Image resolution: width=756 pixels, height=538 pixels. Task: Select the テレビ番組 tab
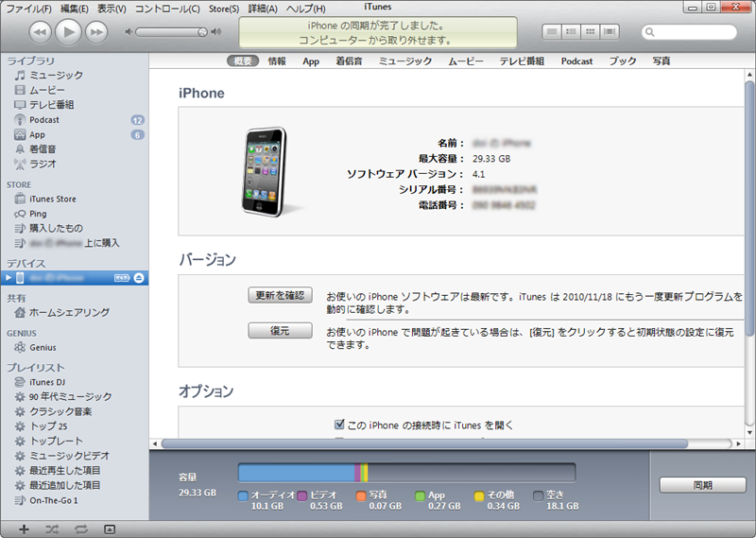click(x=522, y=61)
